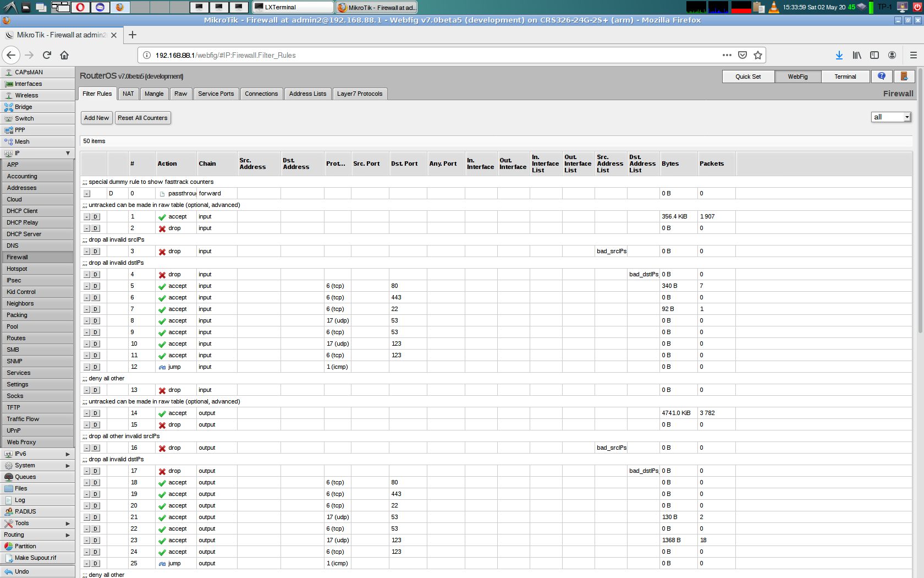Open the Service Ports tab
The width and height of the screenshot is (924, 578).
[x=216, y=94]
